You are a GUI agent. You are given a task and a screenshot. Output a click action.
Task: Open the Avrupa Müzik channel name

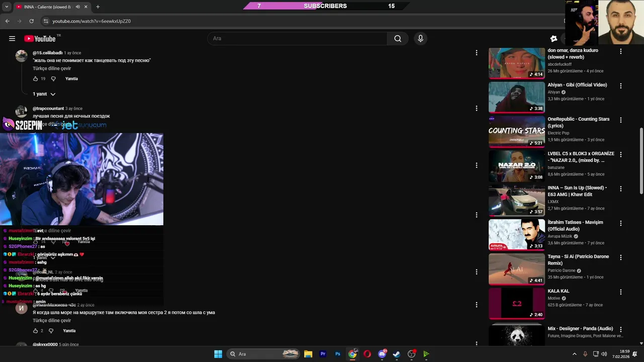tap(561, 236)
